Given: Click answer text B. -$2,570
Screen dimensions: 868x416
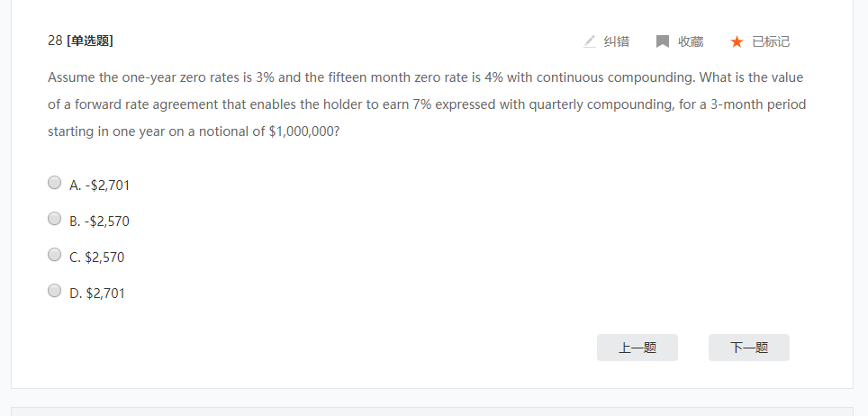Looking at the screenshot, I should point(100,221).
